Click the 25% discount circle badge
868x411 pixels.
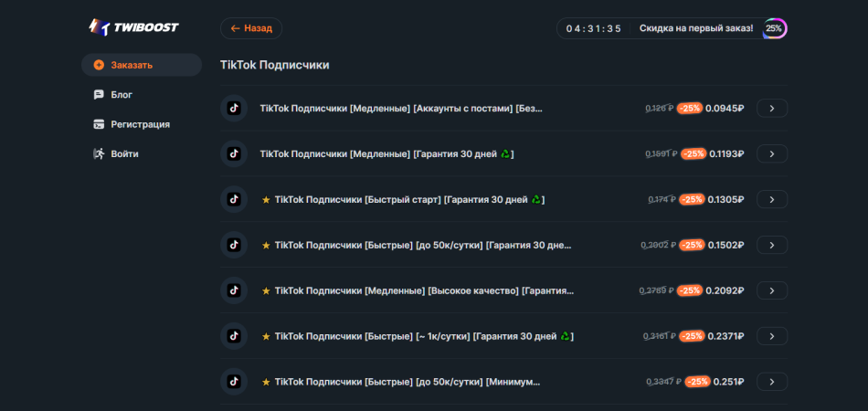coord(774,28)
